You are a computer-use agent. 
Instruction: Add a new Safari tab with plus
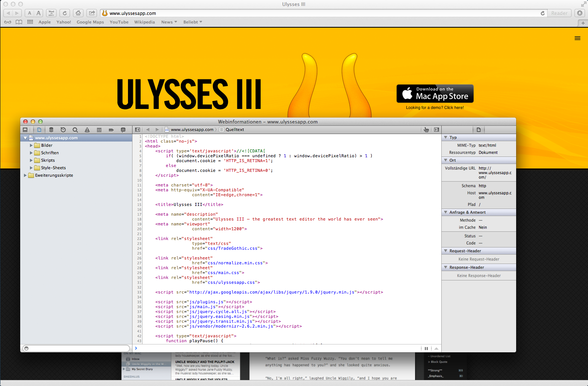click(583, 23)
